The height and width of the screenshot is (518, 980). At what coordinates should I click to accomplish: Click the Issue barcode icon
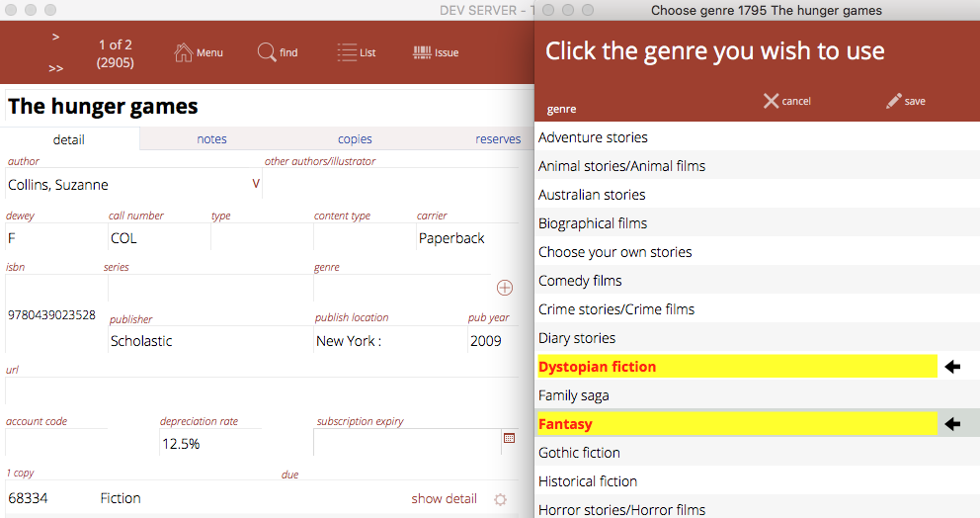(x=422, y=52)
